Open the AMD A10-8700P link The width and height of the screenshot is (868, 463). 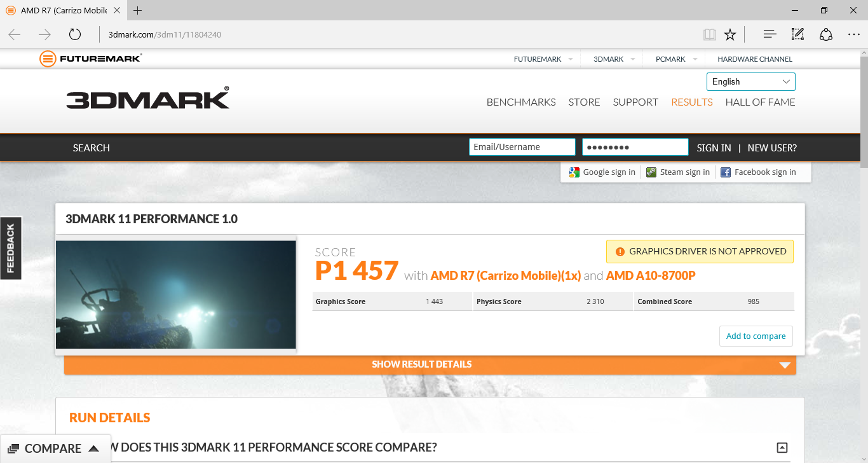click(651, 275)
